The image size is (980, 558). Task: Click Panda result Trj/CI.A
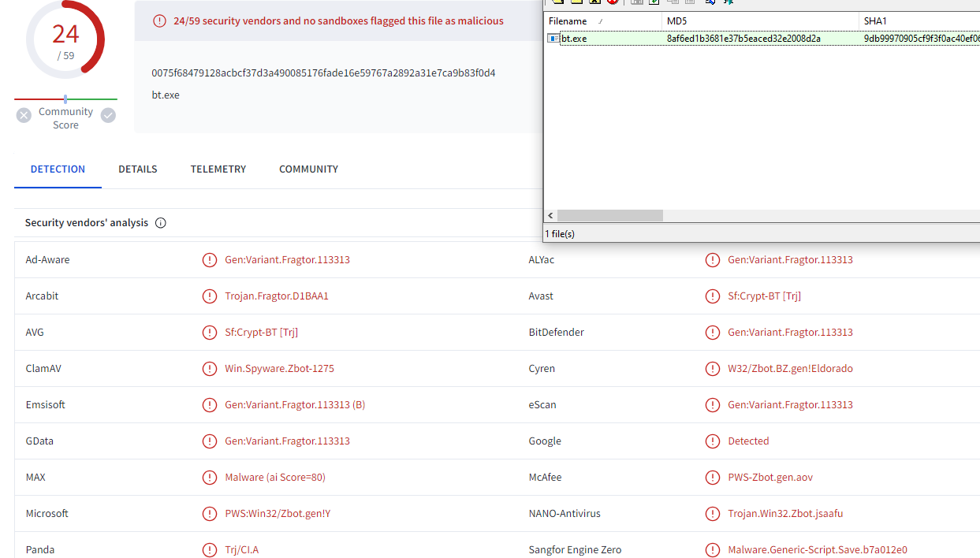[241, 550]
